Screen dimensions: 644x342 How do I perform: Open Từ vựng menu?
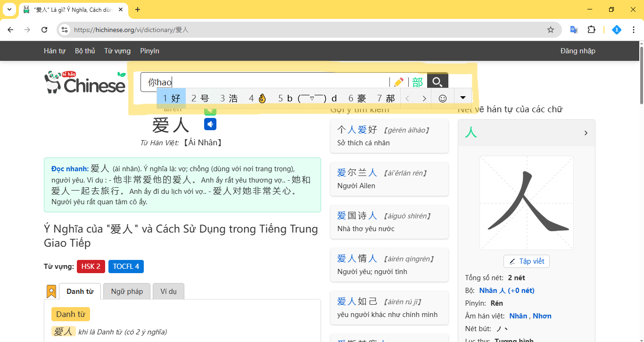117,51
